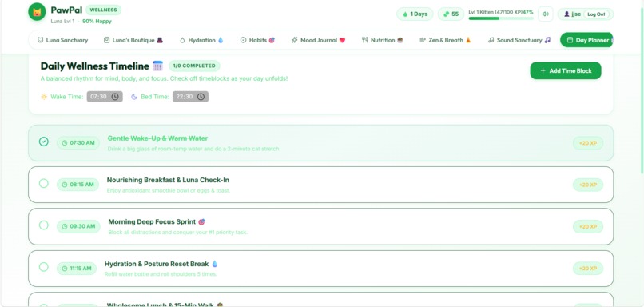The width and height of the screenshot is (644, 307).
Task: Click the 'Gentle Wake-Up & Warm Water' title
Action: (157, 138)
